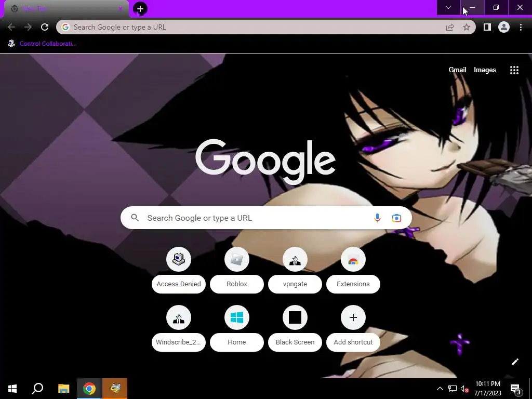Search by image with the camera icon
532x399 pixels.
tap(396, 218)
